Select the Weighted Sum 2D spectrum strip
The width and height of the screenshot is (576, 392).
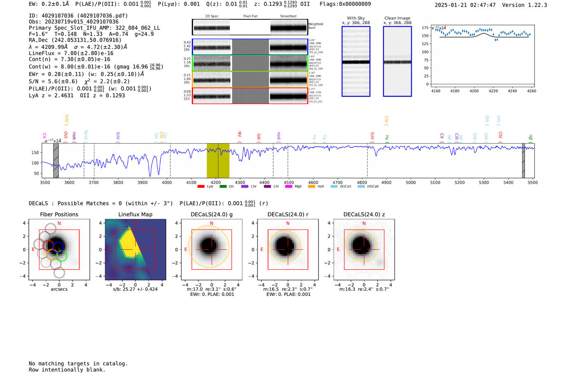(250, 27)
